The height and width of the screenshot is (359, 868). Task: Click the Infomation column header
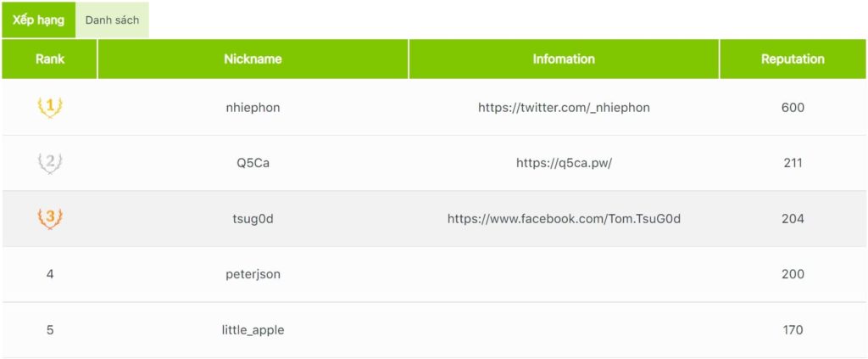point(564,59)
